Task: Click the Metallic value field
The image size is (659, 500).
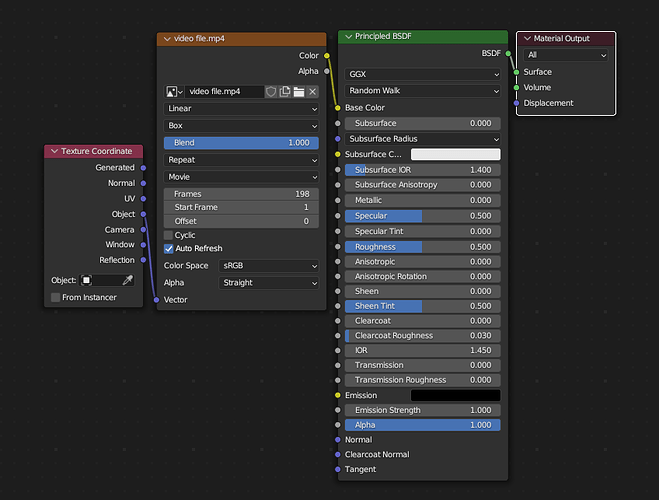Action: pyautogui.click(x=423, y=200)
